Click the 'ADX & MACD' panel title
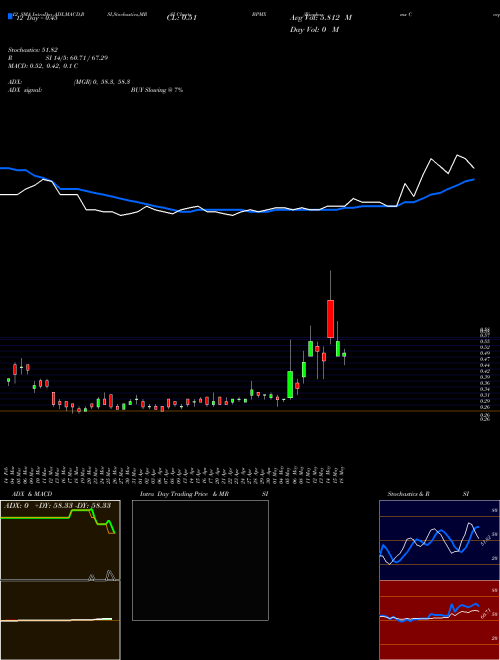 [x=32, y=494]
